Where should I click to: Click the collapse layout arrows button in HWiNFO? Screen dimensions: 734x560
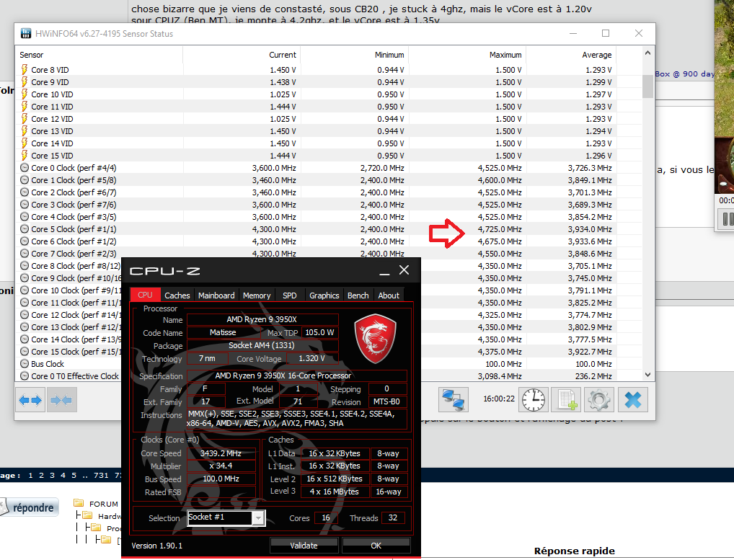(x=62, y=400)
